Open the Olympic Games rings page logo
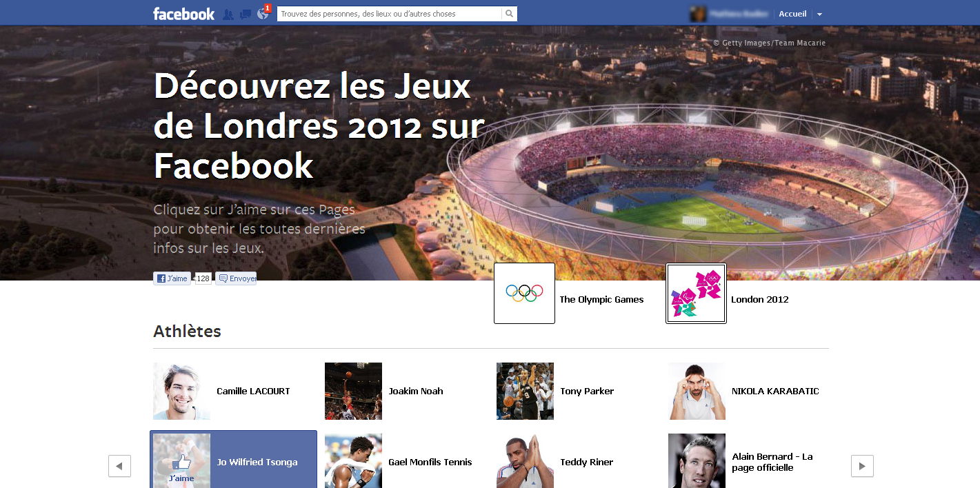Viewport: 980px width, 488px height. (524, 293)
